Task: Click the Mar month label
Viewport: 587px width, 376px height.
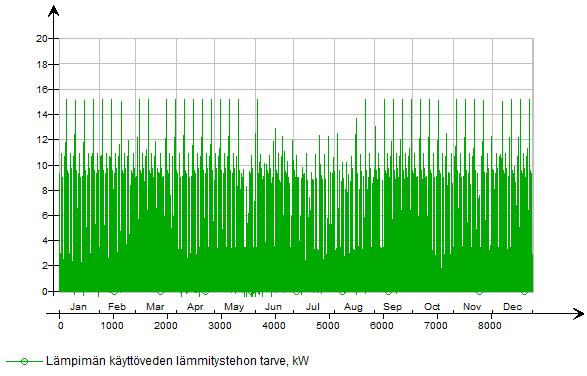Action: 155,307
